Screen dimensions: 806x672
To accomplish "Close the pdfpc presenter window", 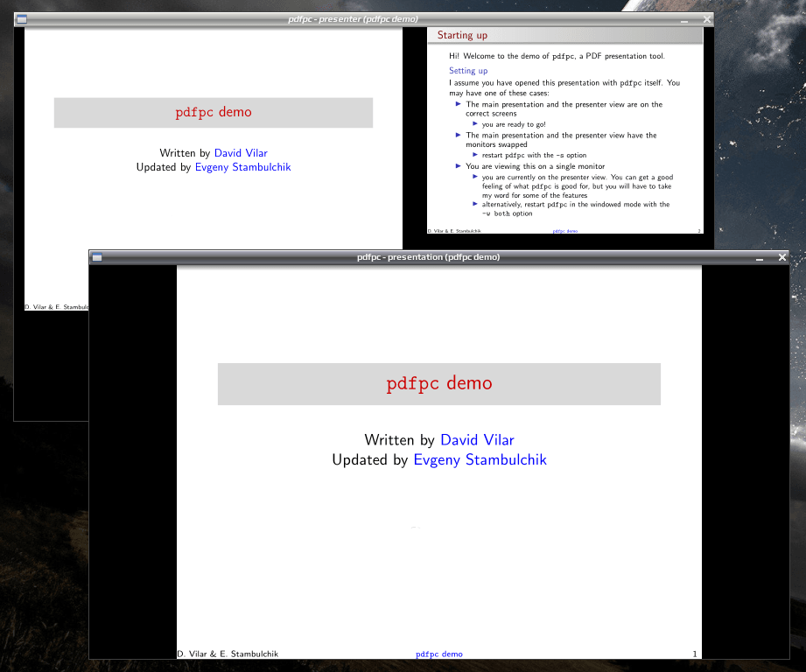I will pos(707,19).
